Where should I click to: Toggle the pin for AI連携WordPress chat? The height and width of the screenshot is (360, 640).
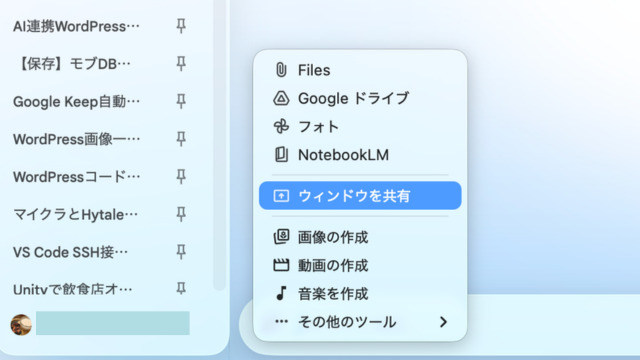(181, 26)
